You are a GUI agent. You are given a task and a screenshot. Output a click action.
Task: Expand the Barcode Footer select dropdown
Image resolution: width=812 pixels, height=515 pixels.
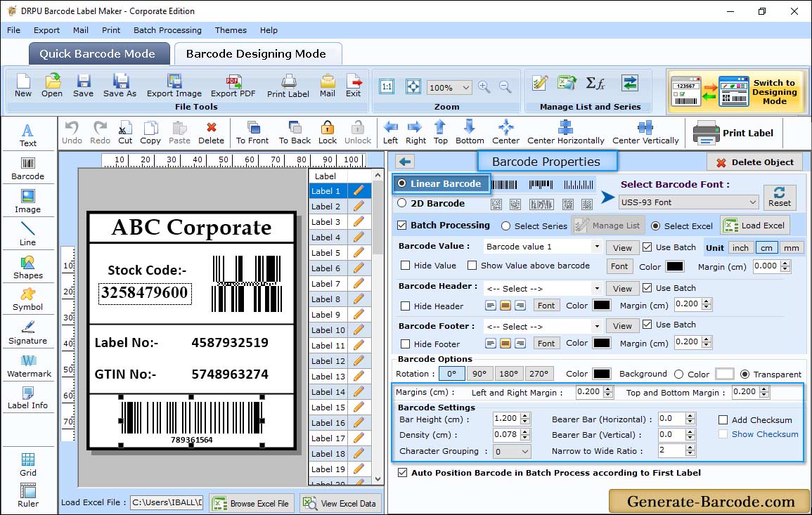tap(597, 326)
